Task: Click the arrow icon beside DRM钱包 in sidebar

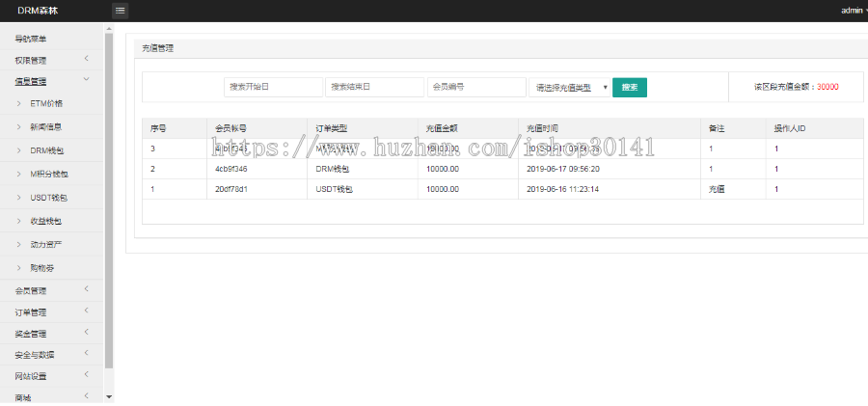Action: tap(19, 150)
